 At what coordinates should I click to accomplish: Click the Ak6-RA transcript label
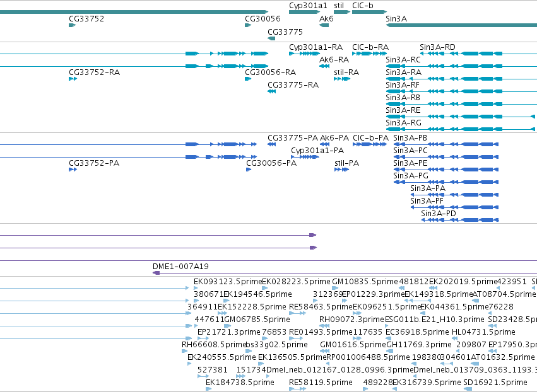[334, 59]
